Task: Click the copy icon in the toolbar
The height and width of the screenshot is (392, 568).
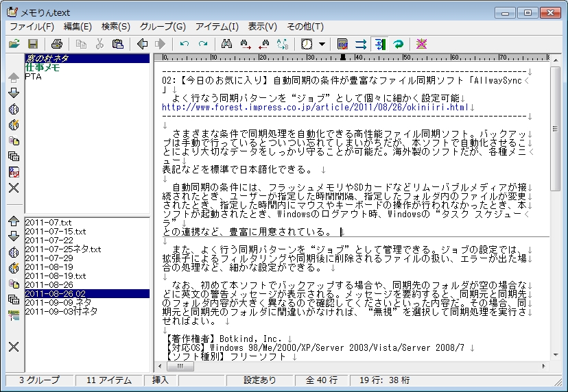Action: pyautogui.click(x=81, y=44)
